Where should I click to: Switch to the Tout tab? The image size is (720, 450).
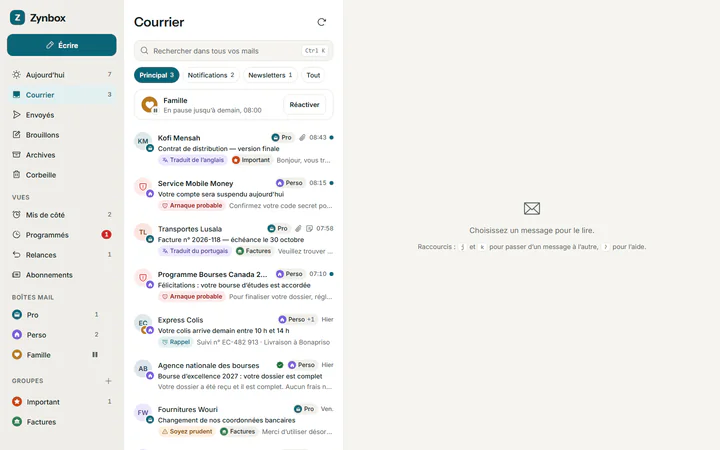click(x=313, y=75)
